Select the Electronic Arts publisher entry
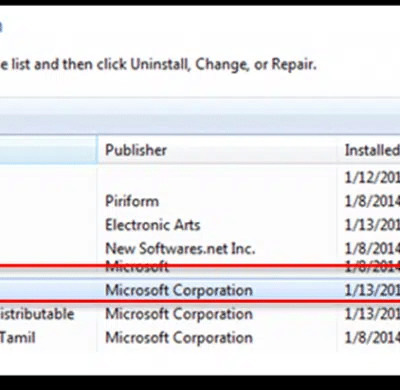This screenshot has width=400, height=391. [153, 225]
